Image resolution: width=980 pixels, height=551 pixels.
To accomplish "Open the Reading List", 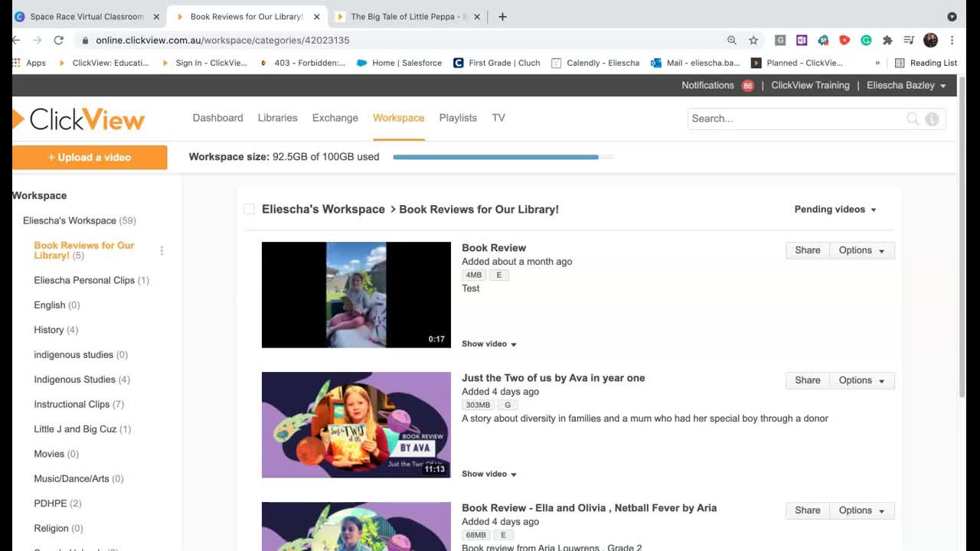I will pyautogui.click(x=926, y=63).
